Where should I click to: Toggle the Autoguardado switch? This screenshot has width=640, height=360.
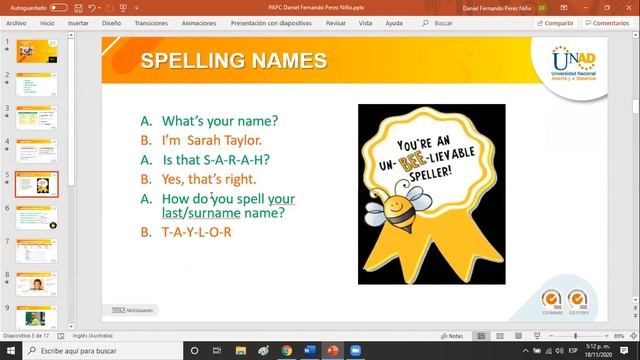point(59,8)
